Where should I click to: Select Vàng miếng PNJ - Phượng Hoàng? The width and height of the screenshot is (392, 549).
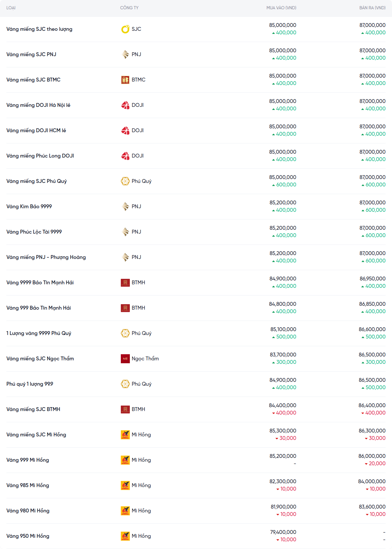pos(46,257)
